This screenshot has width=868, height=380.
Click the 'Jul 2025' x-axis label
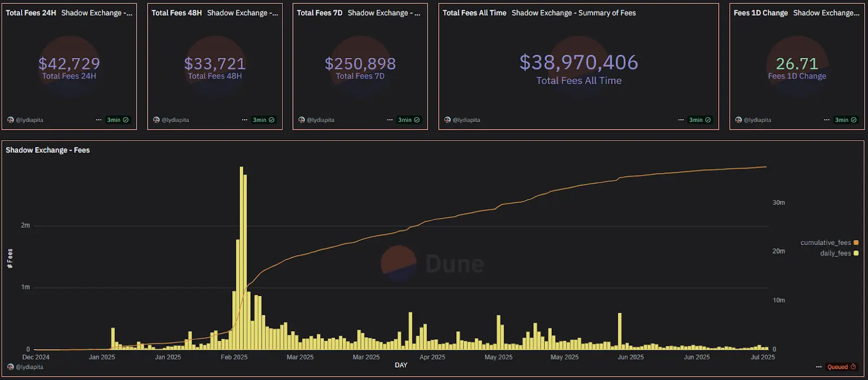pos(763,357)
